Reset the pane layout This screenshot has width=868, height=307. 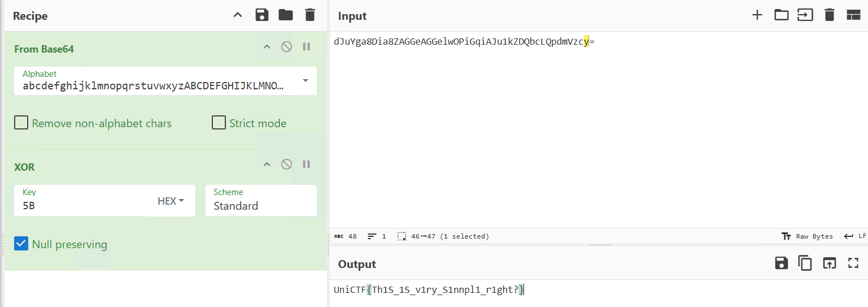tap(853, 15)
